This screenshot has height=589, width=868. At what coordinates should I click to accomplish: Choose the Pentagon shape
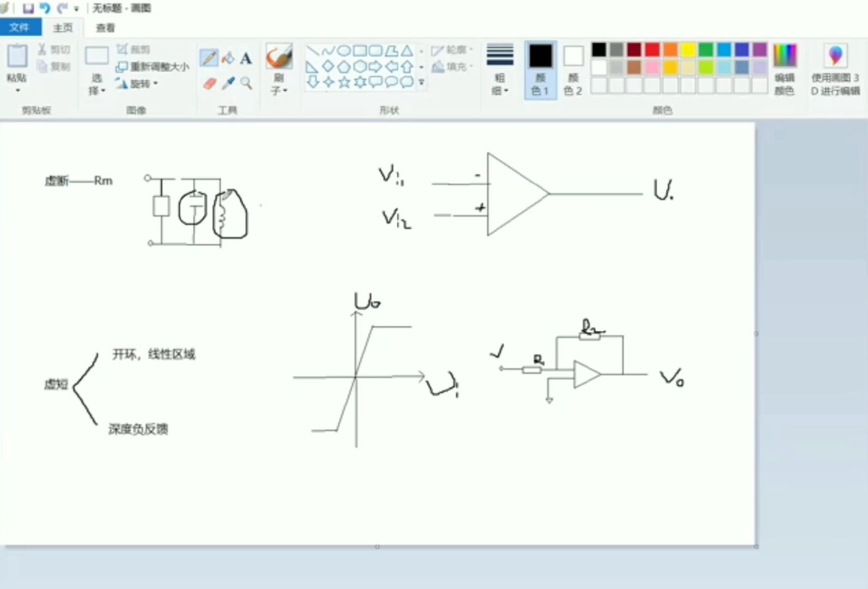pyautogui.click(x=344, y=67)
